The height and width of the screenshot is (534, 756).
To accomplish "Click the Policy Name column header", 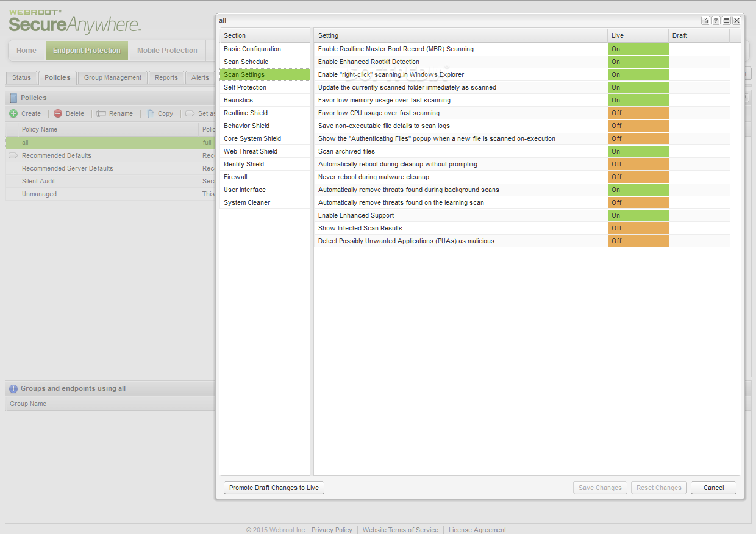I will [x=108, y=129].
